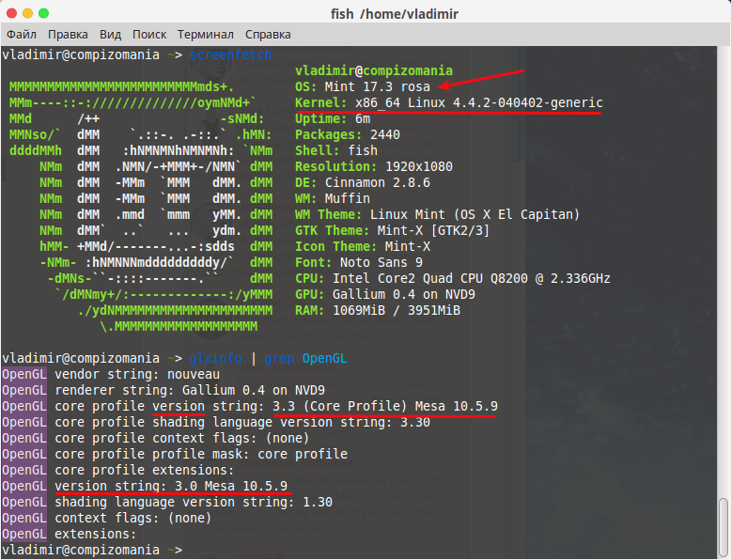Open the Справка menu
731x560 pixels.
click(x=268, y=35)
